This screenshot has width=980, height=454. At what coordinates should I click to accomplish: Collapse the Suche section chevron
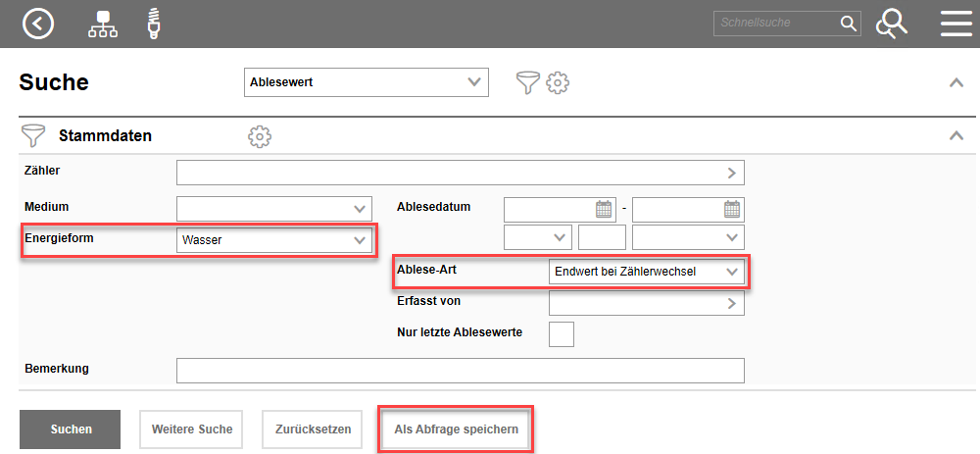point(956,82)
